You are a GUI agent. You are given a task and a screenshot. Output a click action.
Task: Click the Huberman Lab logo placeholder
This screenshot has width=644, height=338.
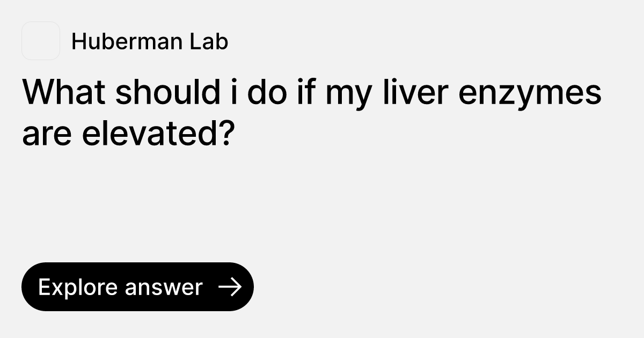[x=41, y=41]
